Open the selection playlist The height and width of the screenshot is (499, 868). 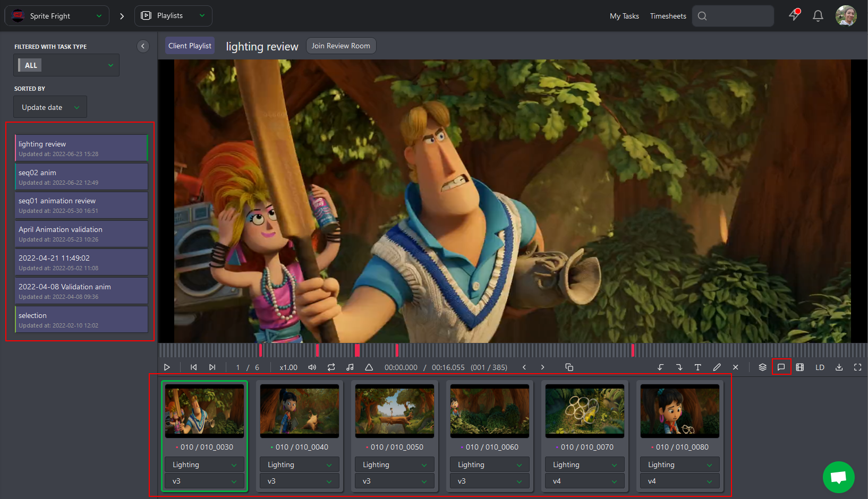[81, 320]
